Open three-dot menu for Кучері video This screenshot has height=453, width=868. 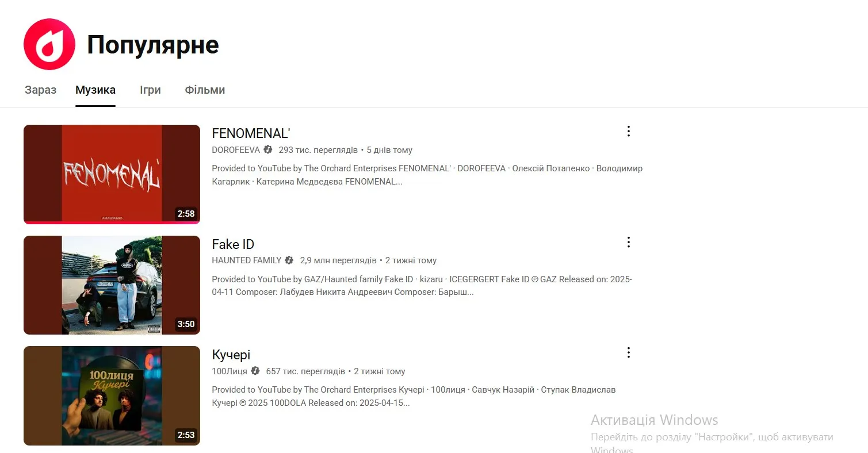(628, 352)
